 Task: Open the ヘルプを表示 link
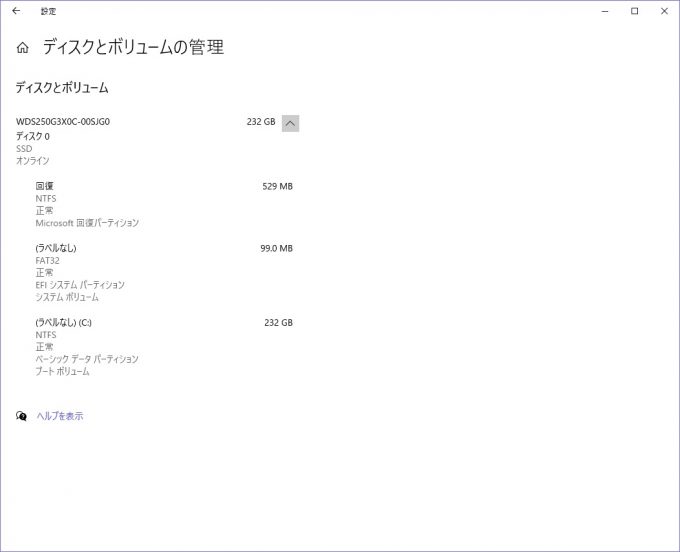tap(60, 416)
